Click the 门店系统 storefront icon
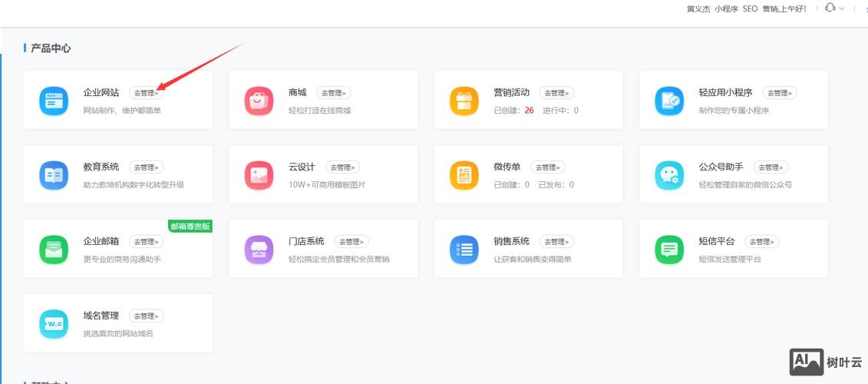This screenshot has width=868, height=384. click(x=259, y=250)
